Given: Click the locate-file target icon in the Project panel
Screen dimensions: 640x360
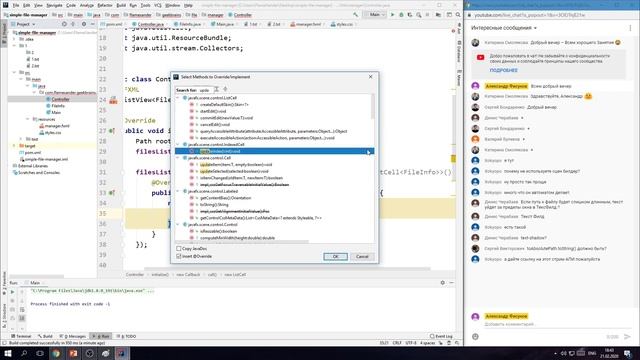Looking at the screenshot, I should [x=64, y=24].
